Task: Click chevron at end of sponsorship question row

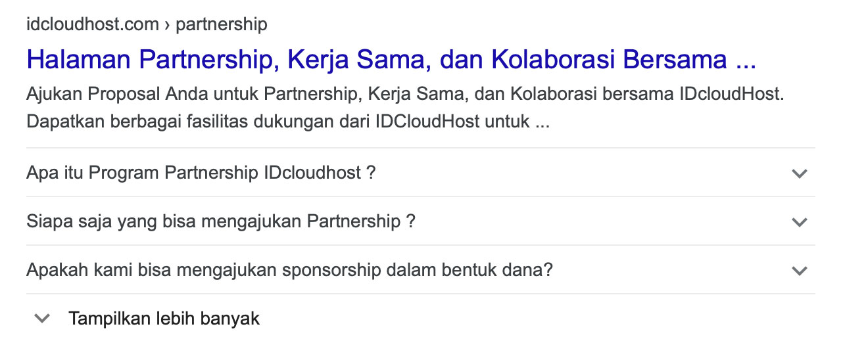Action: (x=799, y=271)
